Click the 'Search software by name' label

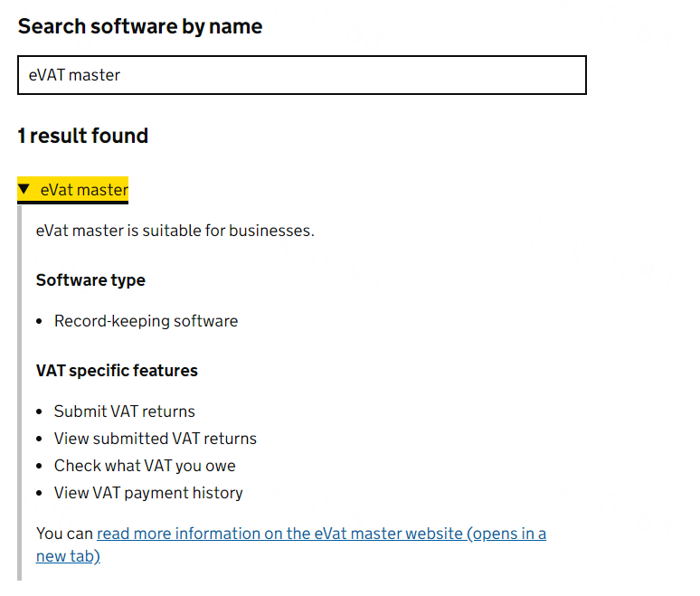[x=140, y=26]
